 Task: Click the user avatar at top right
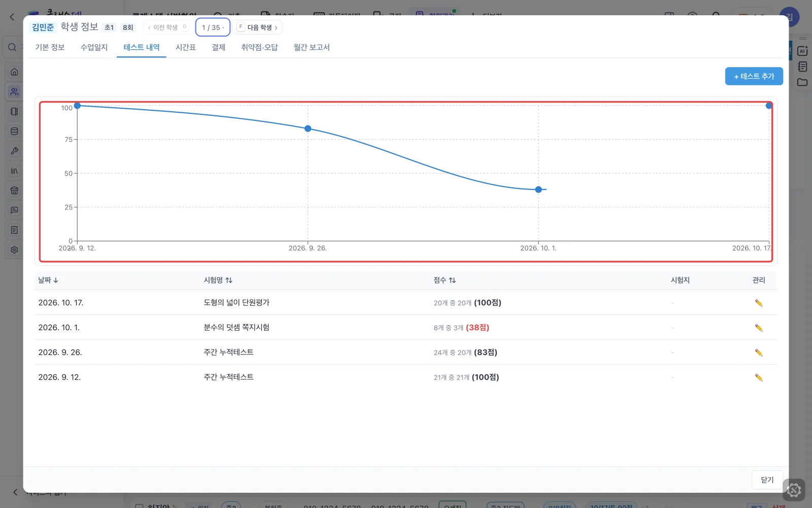pos(790,17)
